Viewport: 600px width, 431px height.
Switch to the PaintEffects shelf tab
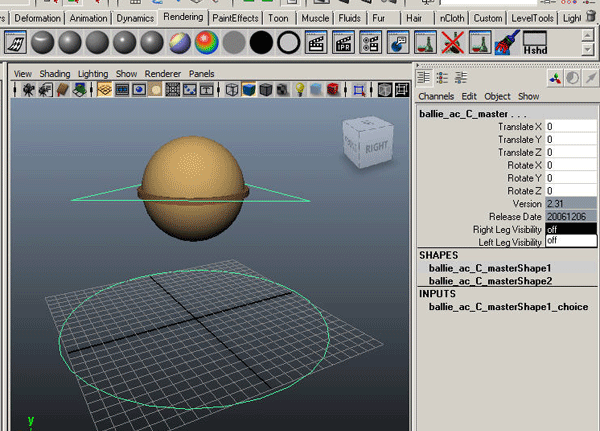click(x=235, y=18)
